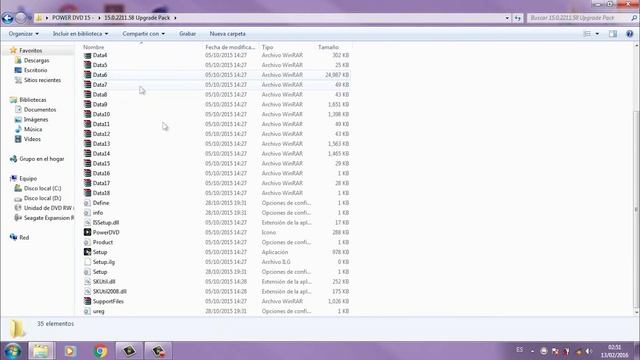Select the Product config file
640x360 pixels.
click(x=102, y=242)
